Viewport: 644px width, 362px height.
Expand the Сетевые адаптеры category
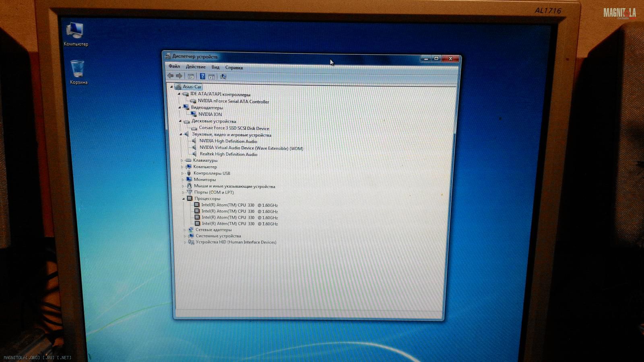point(185,230)
